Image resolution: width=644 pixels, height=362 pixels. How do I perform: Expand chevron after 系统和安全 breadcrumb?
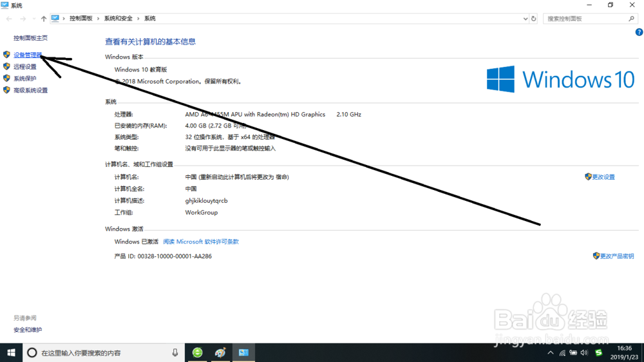[x=138, y=19]
